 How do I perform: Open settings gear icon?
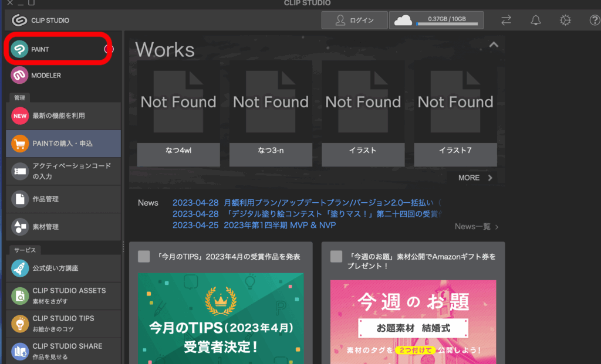click(x=565, y=21)
